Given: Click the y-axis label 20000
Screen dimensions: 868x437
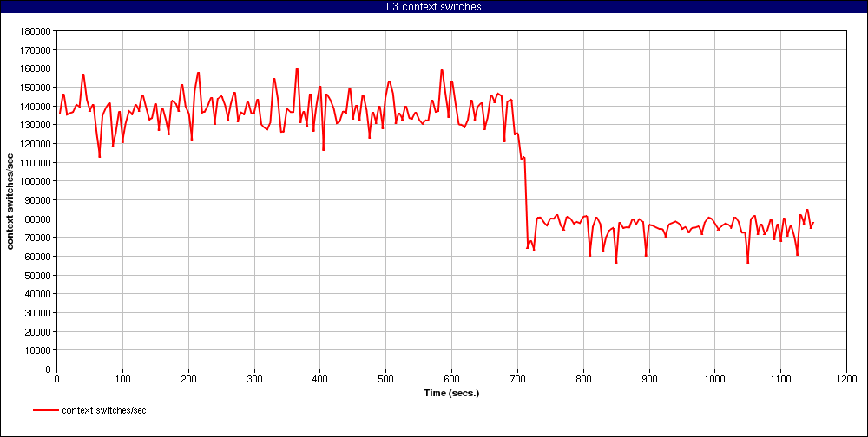Looking at the screenshot, I should (37, 332).
